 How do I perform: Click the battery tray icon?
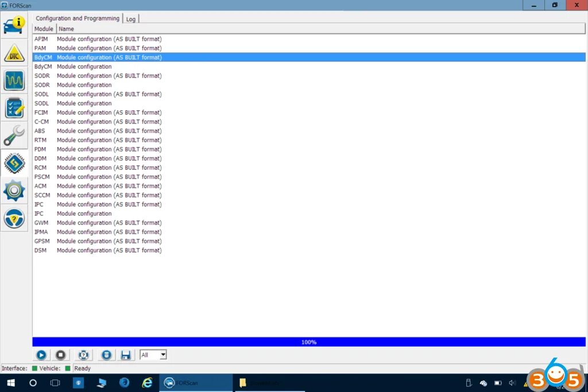[498, 383]
